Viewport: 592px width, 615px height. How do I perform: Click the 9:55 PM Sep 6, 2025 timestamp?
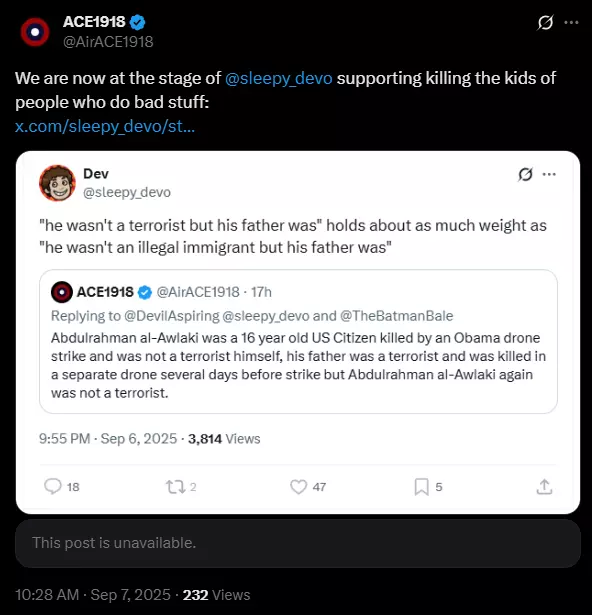pyautogui.click(x=108, y=439)
